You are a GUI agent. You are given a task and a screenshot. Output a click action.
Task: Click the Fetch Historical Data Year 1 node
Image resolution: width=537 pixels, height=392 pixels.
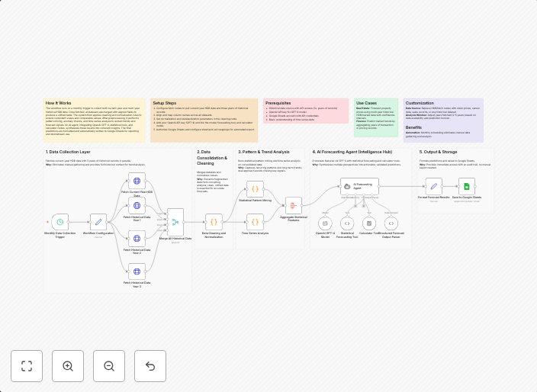click(137, 206)
